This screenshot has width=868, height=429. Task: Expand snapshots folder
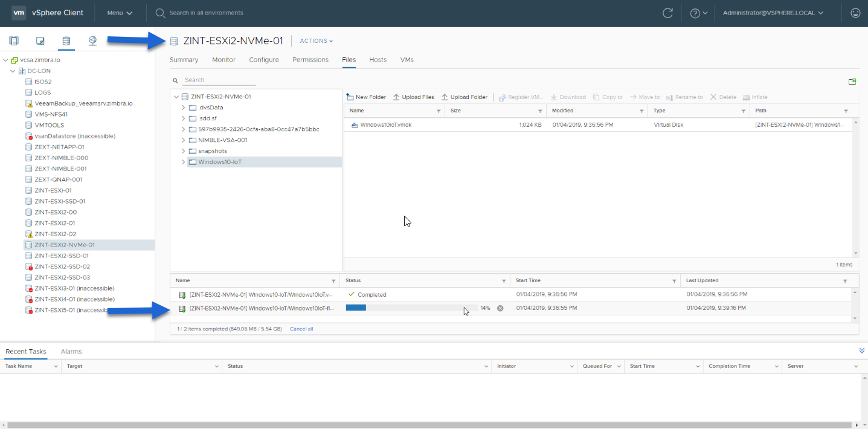(183, 151)
